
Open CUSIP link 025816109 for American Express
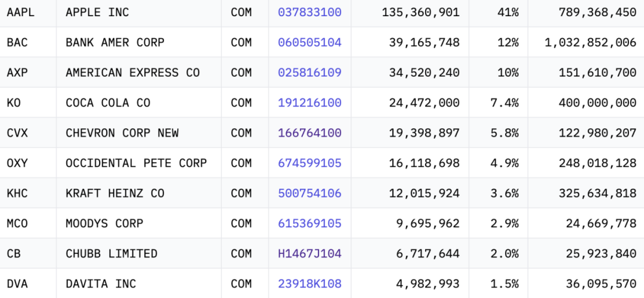tap(309, 73)
